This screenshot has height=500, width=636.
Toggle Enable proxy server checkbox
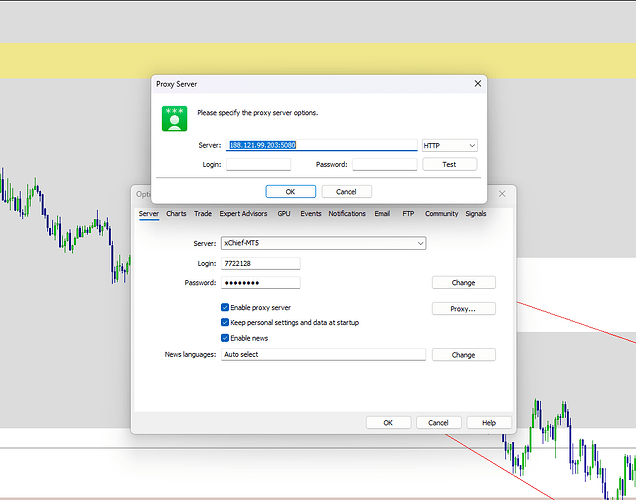(x=225, y=307)
